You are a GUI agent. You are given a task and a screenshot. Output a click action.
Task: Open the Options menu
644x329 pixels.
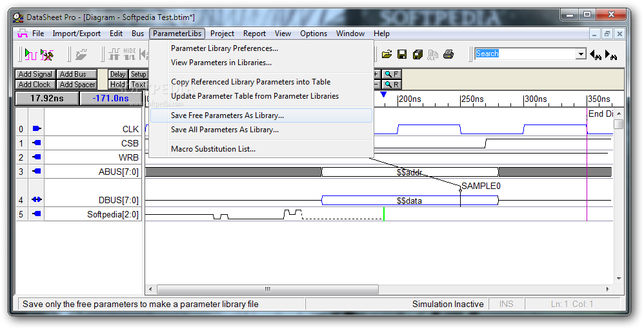314,34
